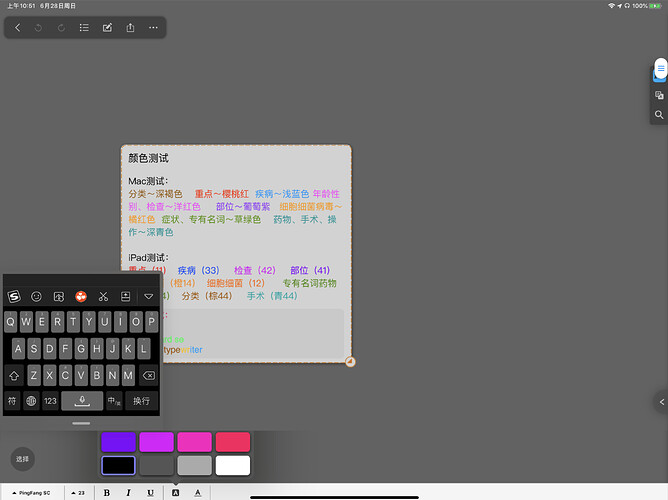Open text highlight color tool
The width and height of the screenshot is (668, 500).
tap(175, 493)
